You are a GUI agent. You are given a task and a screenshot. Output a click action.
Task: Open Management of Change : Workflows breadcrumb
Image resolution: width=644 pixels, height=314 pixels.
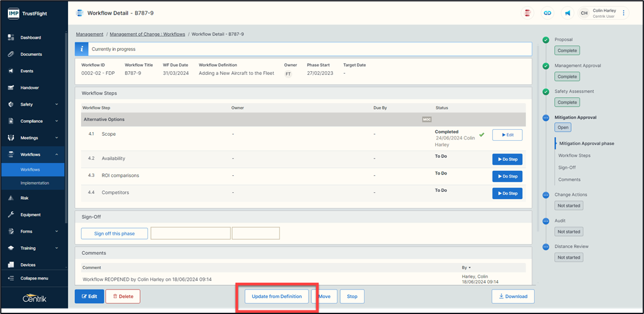(x=146, y=34)
